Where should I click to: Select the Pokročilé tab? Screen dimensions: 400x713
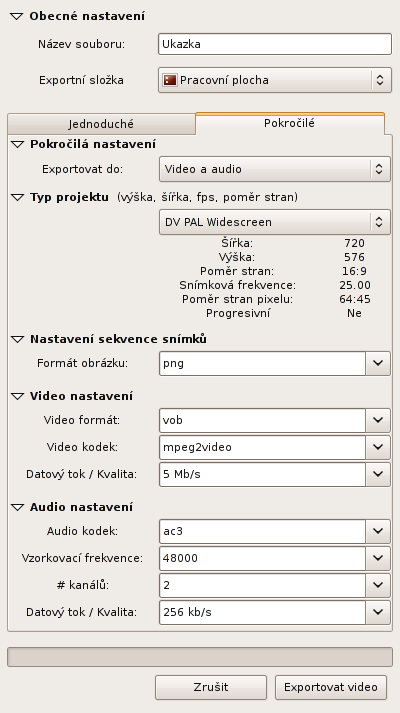(290, 123)
